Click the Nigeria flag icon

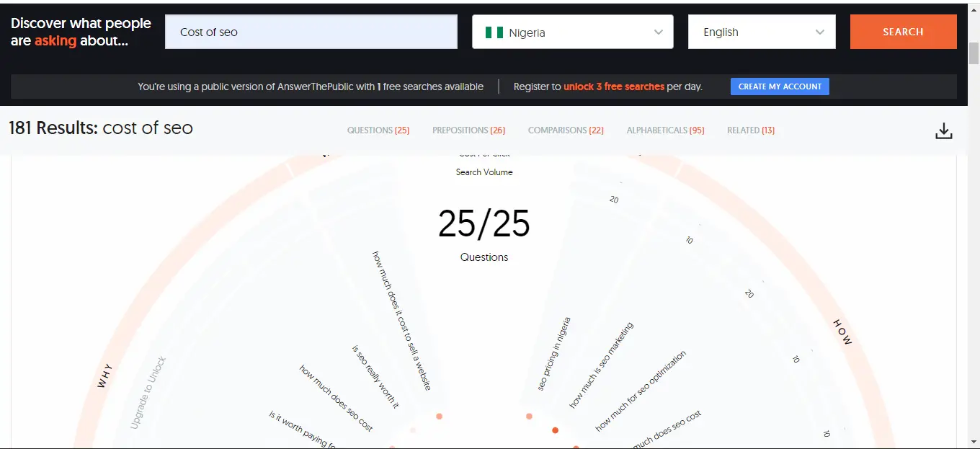(x=494, y=32)
